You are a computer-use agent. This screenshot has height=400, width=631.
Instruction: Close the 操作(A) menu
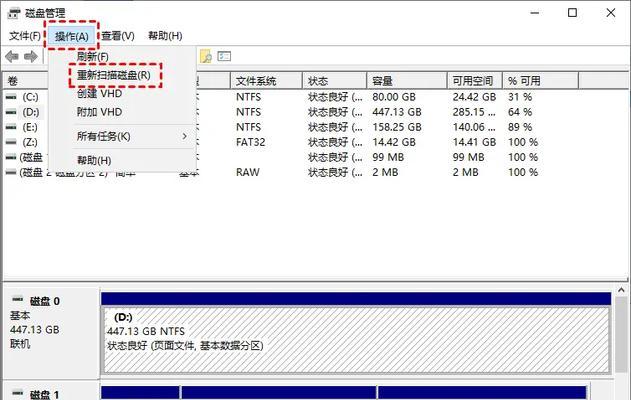72,36
